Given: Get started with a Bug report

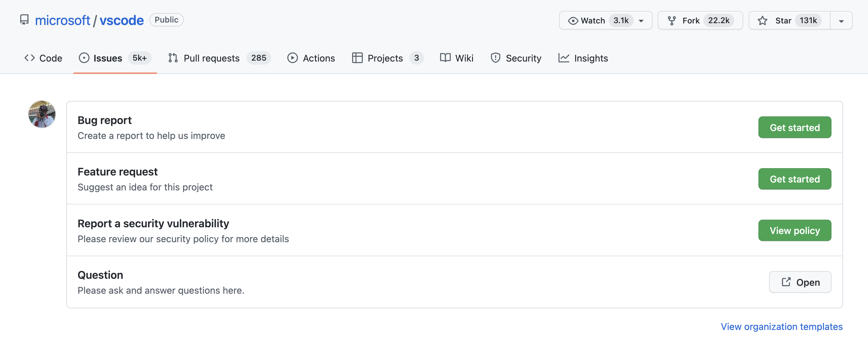Looking at the screenshot, I should [795, 127].
